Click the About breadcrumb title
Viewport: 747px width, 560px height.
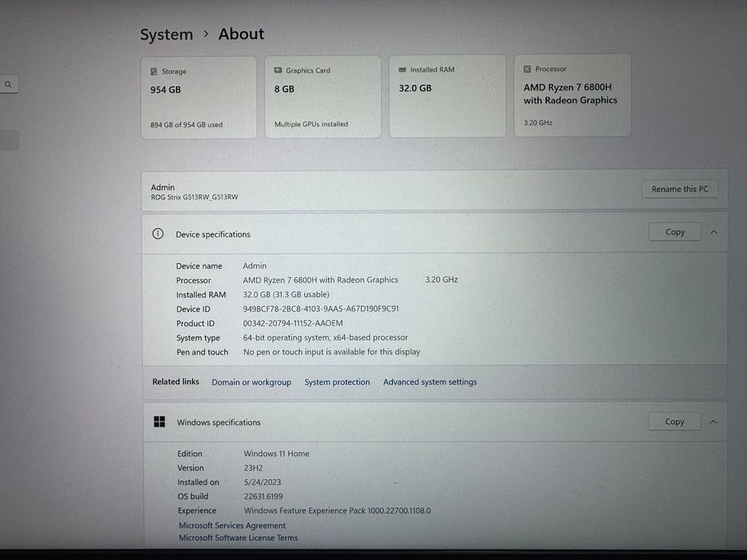click(x=241, y=34)
